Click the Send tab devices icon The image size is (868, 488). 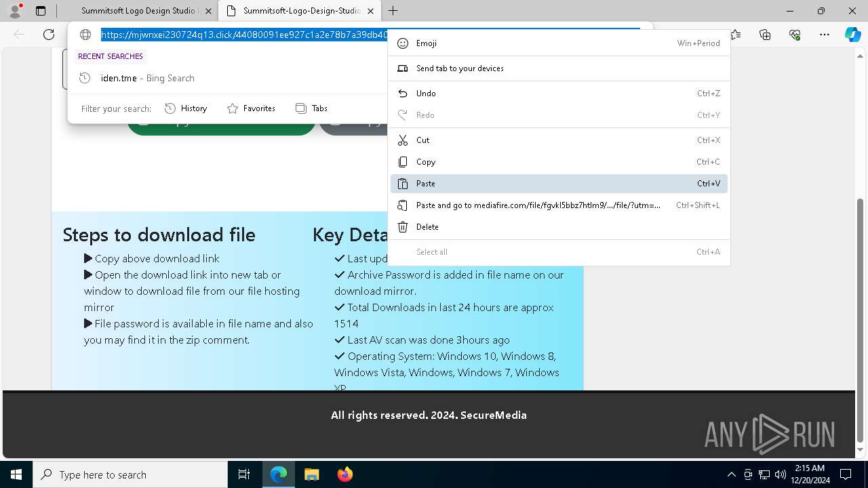403,68
